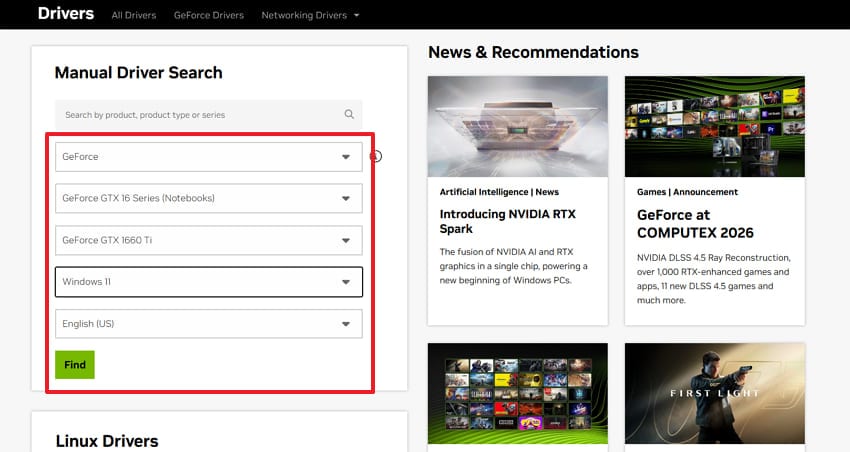The image size is (850, 452).
Task: Click the Games | Announcement label
Action: [x=687, y=192]
